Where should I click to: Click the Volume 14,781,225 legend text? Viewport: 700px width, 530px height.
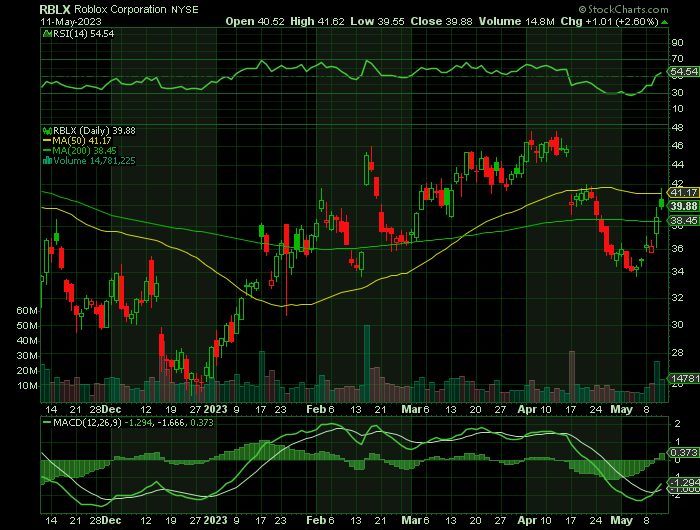pos(94,161)
